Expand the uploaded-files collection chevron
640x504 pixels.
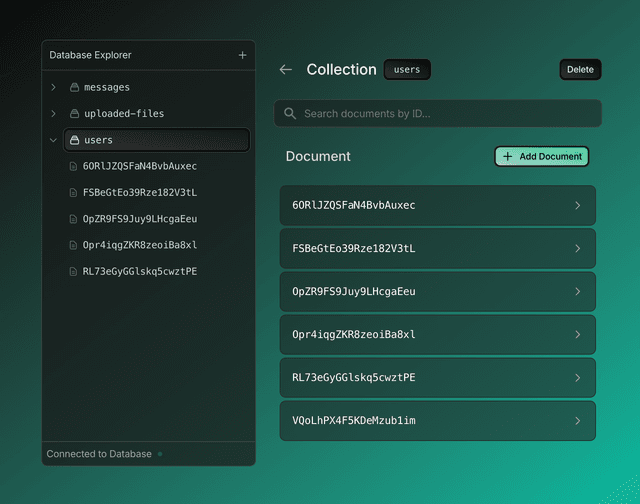pyautogui.click(x=53, y=114)
